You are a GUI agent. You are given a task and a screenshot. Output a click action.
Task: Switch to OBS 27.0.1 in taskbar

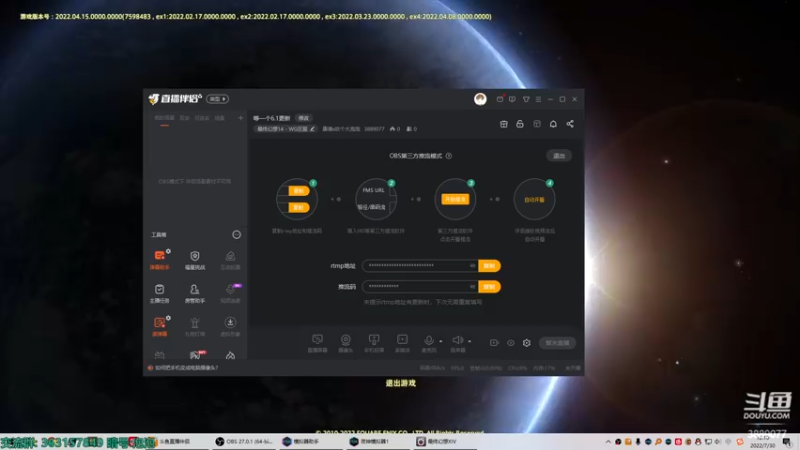point(244,441)
